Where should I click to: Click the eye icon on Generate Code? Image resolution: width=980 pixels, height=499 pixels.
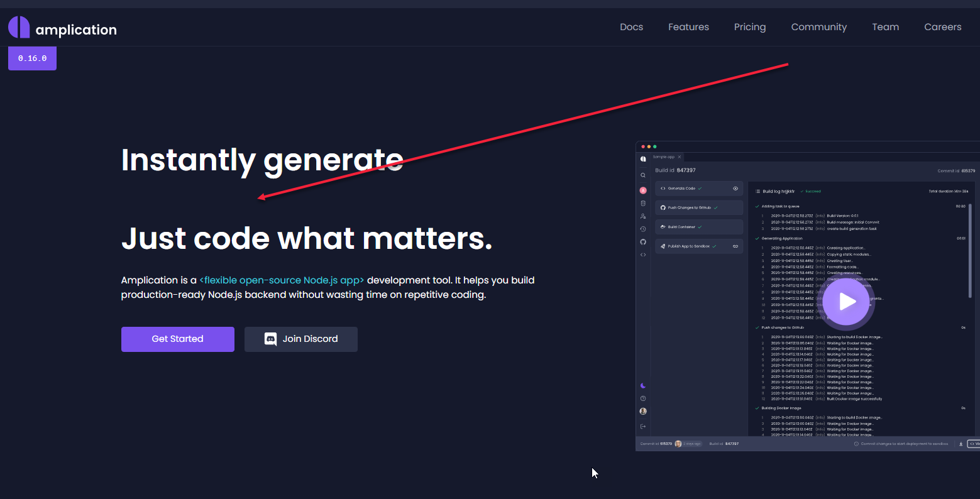735,189
